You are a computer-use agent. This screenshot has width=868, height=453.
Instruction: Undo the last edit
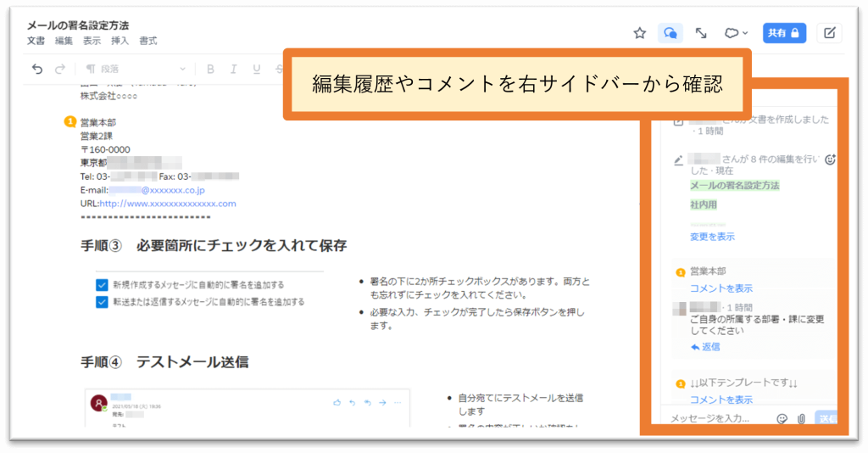point(36,69)
